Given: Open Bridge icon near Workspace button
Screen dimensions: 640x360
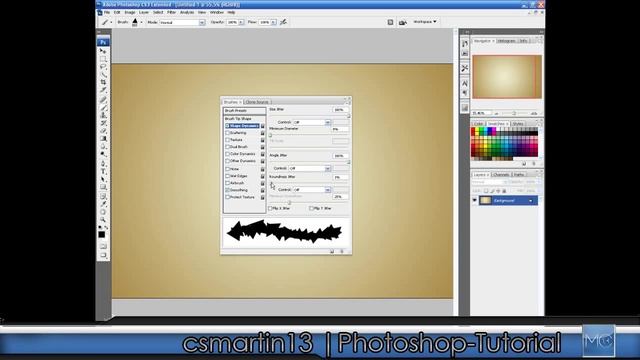Looking at the screenshot, I should (402, 22).
